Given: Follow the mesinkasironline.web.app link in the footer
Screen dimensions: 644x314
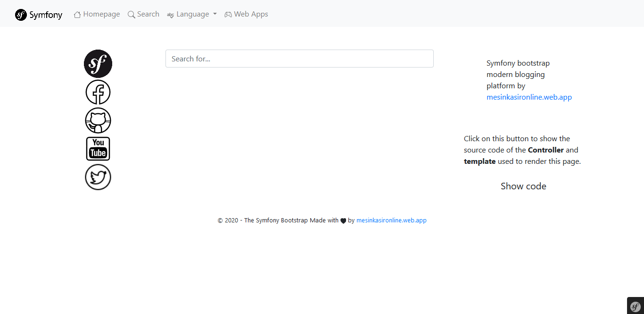Looking at the screenshot, I should coord(391,221).
